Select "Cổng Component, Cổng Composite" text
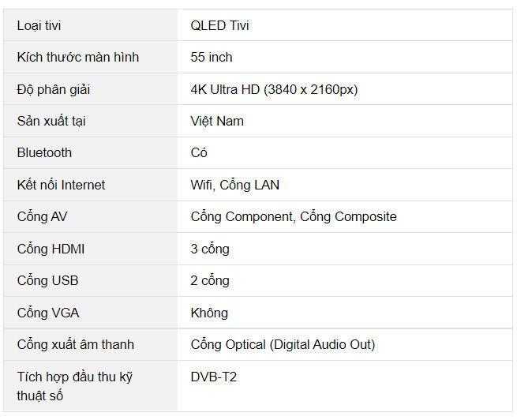The height and width of the screenshot is (420, 517). click(294, 216)
